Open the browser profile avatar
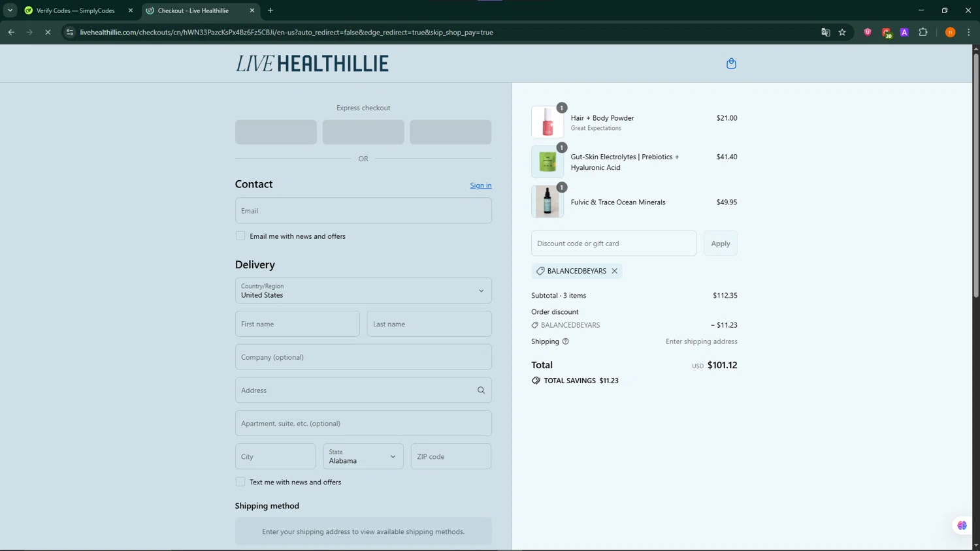Viewport: 980px width, 551px height. click(950, 32)
